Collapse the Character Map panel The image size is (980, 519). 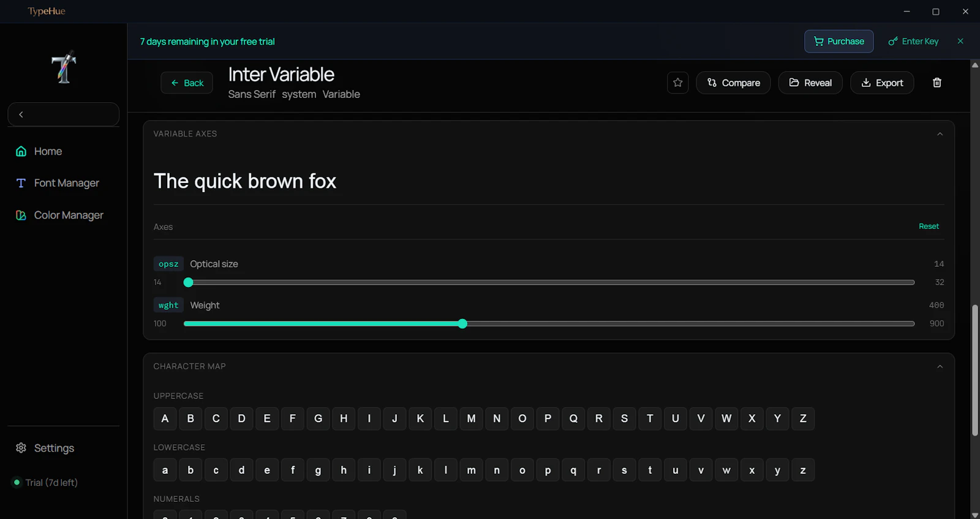(x=940, y=367)
